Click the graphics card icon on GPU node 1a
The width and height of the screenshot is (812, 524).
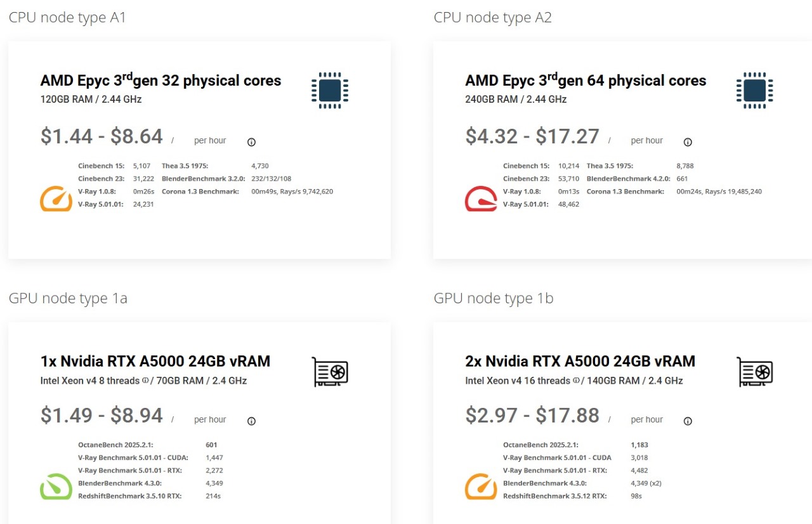tap(329, 371)
